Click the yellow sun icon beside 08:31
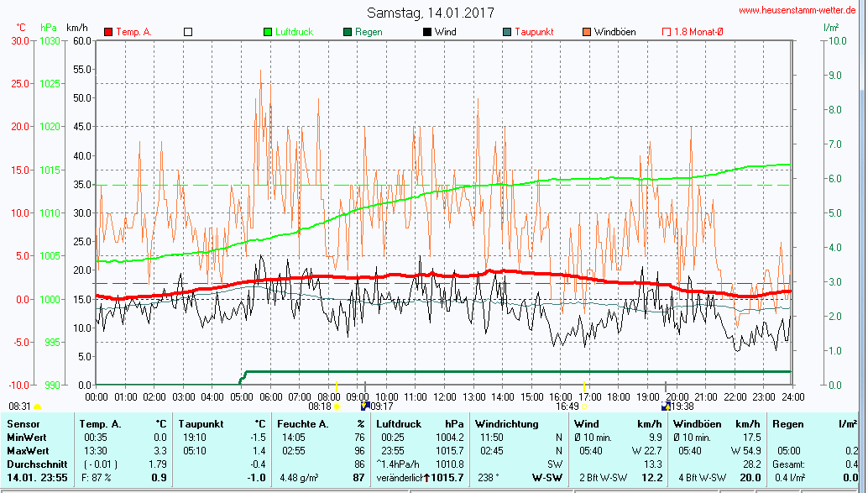868x493 pixels. [x=37, y=406]
